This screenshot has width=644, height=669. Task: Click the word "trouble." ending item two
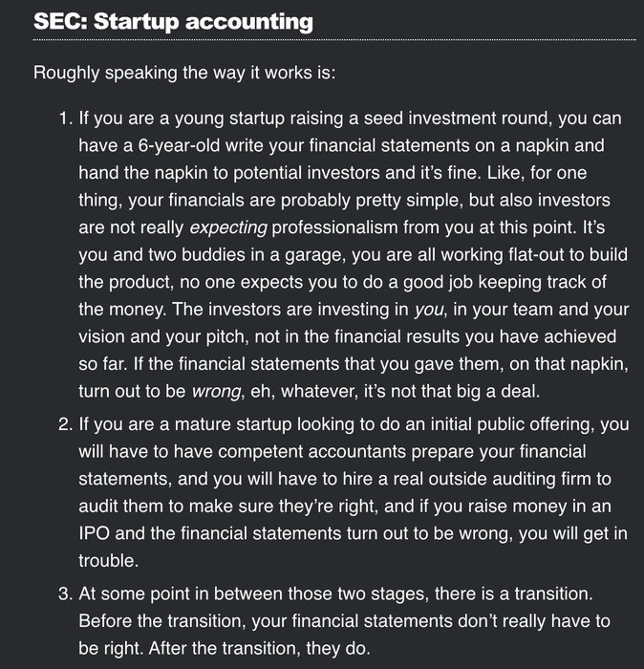pos(109,561)
